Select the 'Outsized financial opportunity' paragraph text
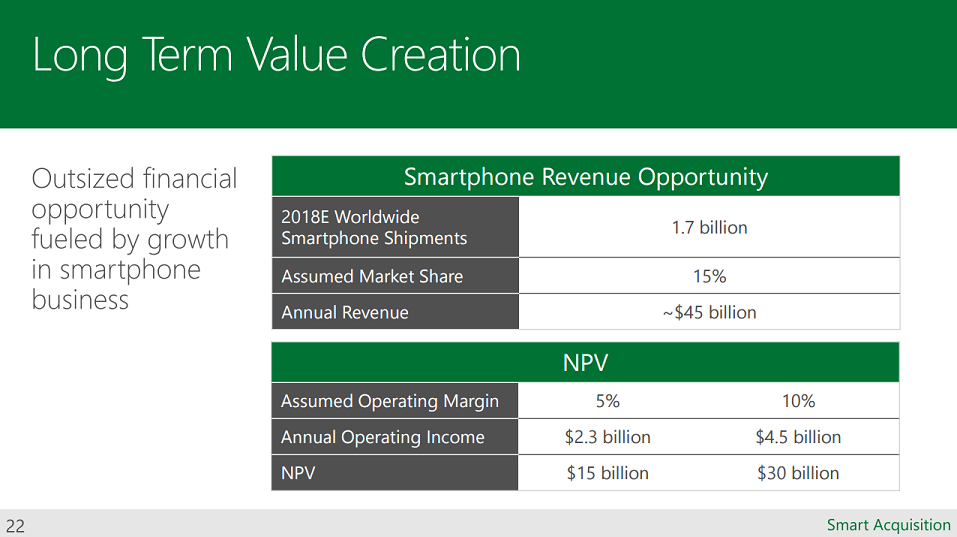This screenshot has height=537, width=957. pyautogui.click(x=135, y=239)
